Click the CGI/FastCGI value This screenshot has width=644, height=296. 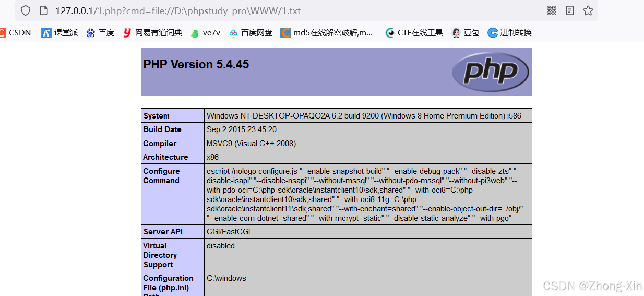[x=228, y=232]
